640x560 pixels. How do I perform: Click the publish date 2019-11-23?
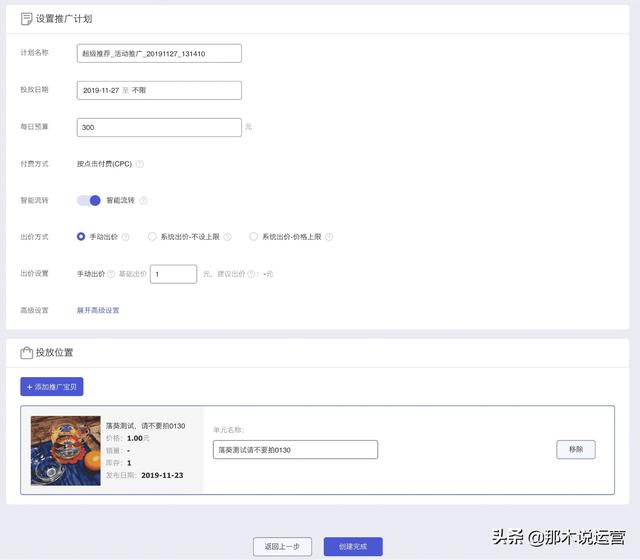coord(162,475)
